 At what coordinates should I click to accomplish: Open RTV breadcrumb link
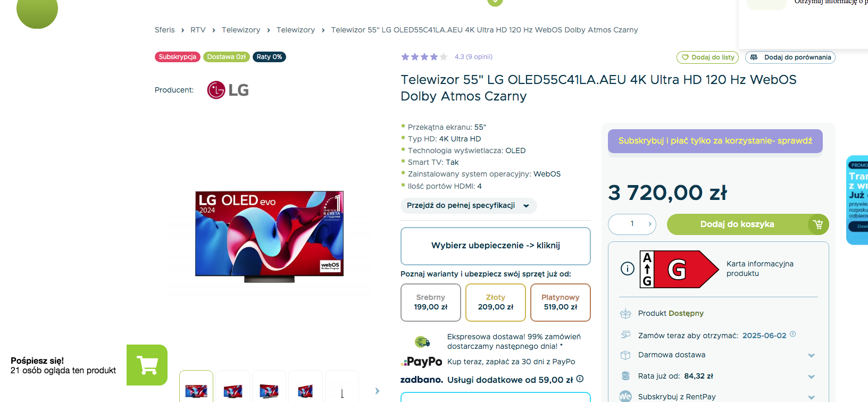198,30
